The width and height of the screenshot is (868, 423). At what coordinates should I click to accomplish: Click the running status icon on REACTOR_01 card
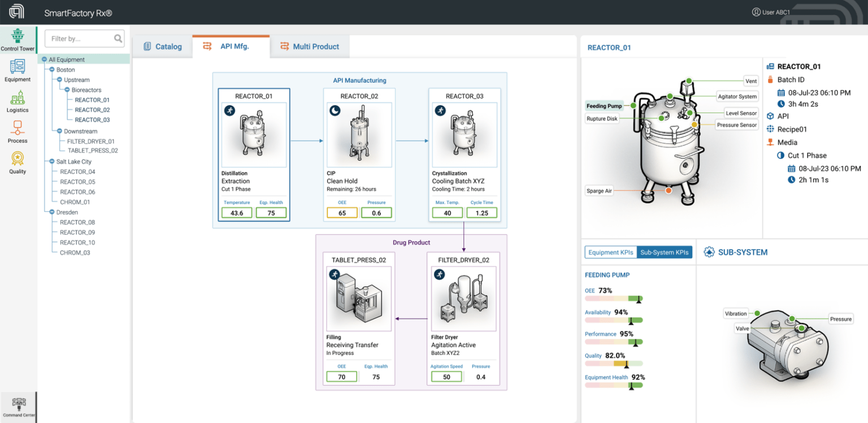[229, 110]
